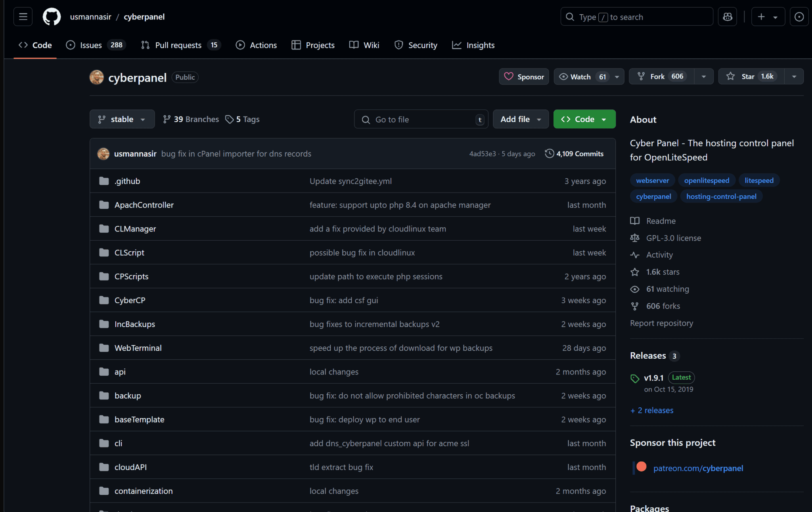This screenshot has width=812, height=512.
Task: Open commit hash 4ad53e3
Action: point(483,154)
